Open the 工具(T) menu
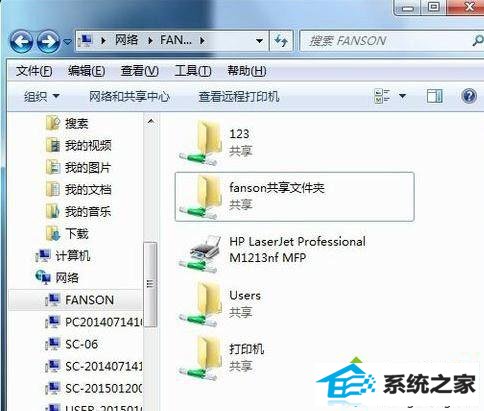 (x=193, y=71)
